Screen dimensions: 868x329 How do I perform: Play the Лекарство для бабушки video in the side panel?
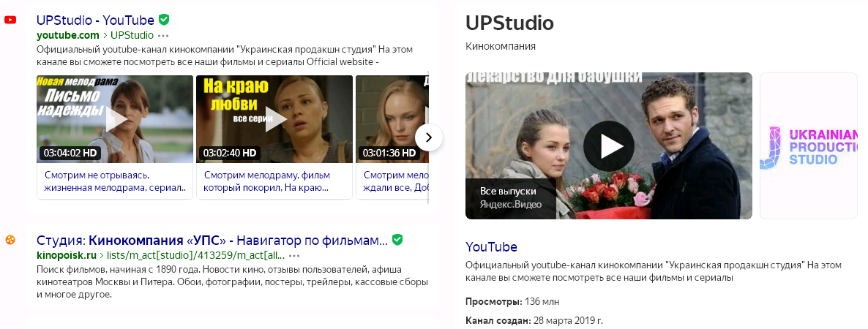[x=609, y=146]
